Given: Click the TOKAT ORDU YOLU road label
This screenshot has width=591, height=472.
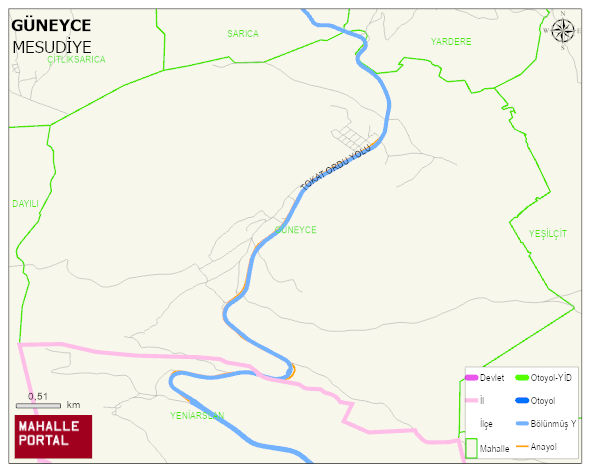Looking at the screenshot, I should click(335, 167).
